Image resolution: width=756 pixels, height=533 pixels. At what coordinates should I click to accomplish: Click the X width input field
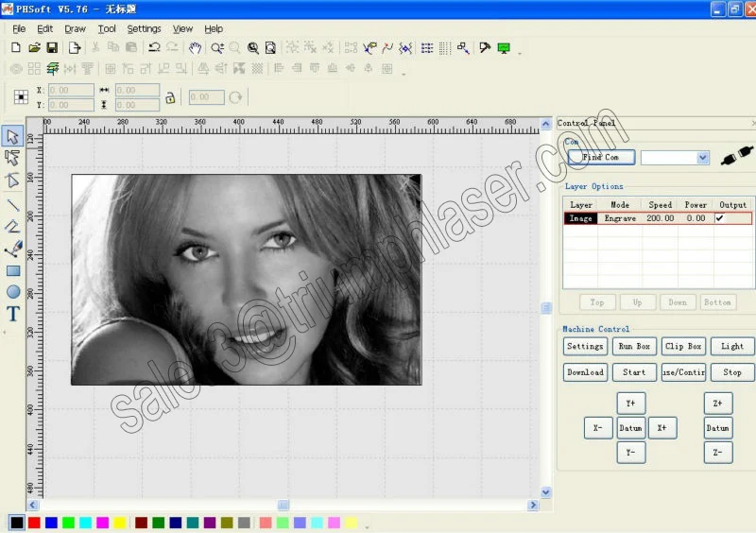137,91
